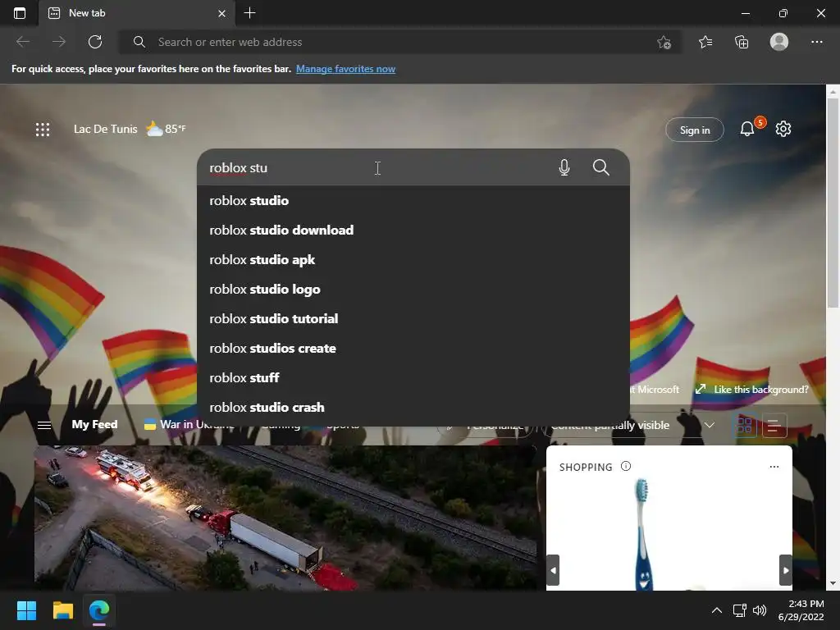Submit search with magnifier icon
The height and width of the screenshot is (630, 840).
(x=601, y=167)
